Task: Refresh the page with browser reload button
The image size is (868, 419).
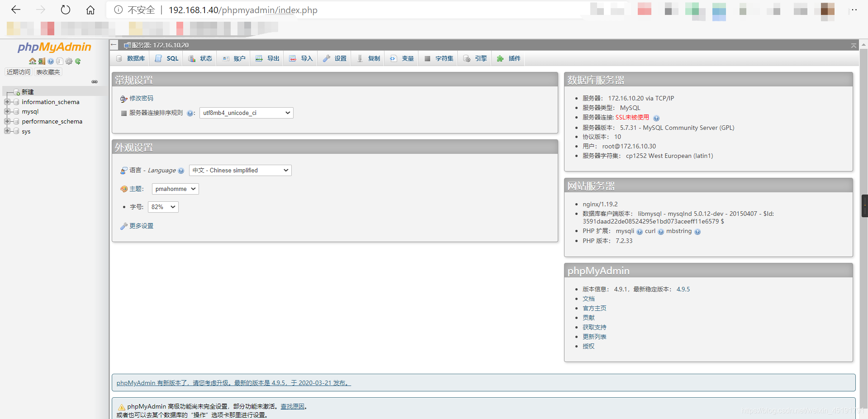Action: (66, 10)
